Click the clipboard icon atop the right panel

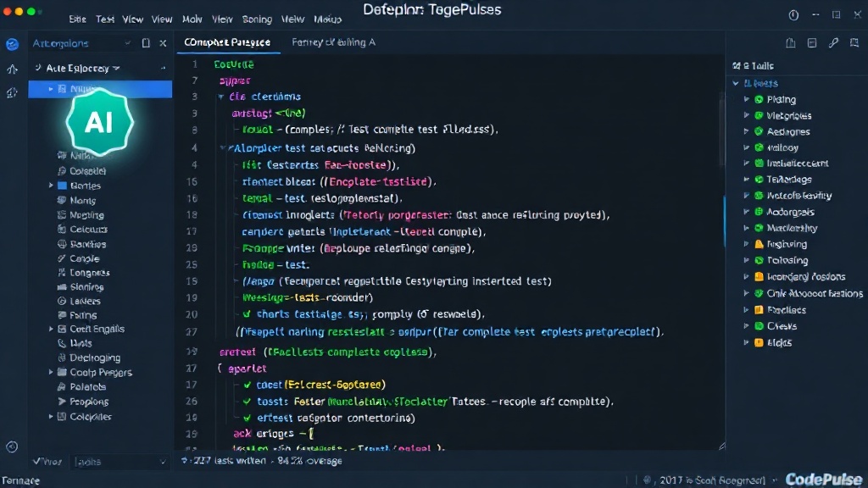(x=791, y=43)
